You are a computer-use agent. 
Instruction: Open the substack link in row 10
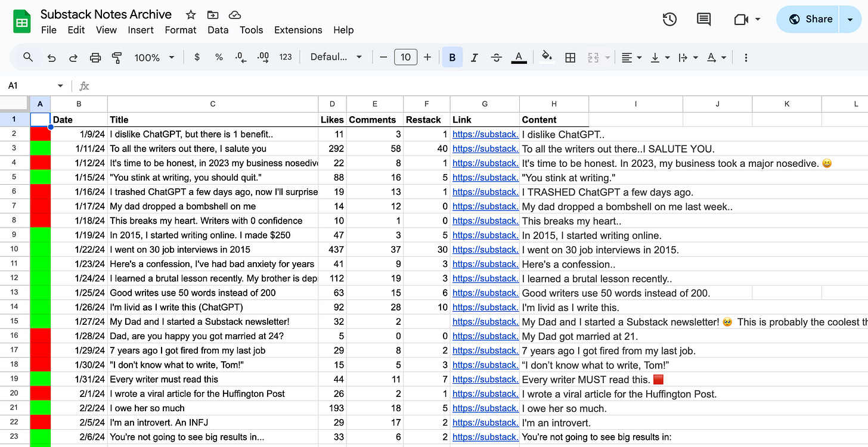(485, 250)
